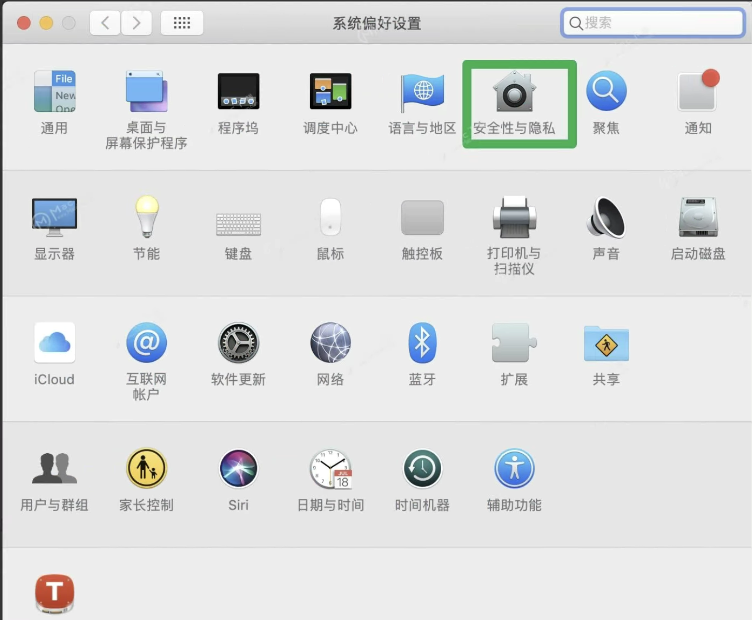Open 家长控制 (Parental Controls) pane

[x=146, y=468]
